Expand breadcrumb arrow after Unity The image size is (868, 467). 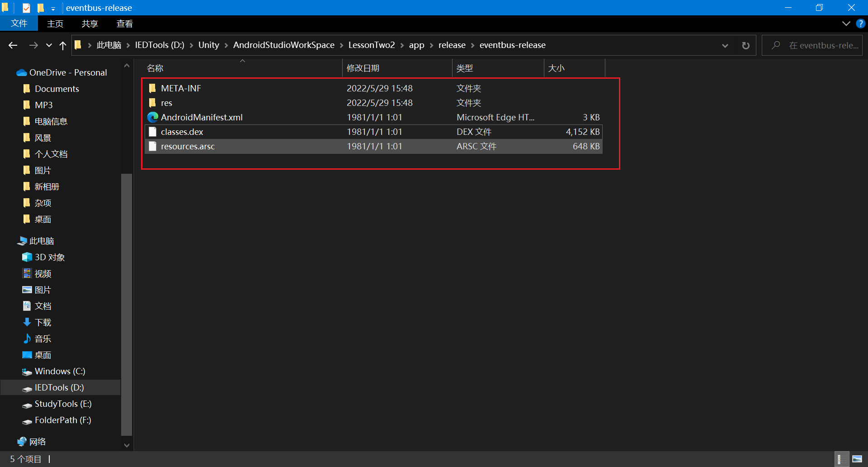pos(226,45)
